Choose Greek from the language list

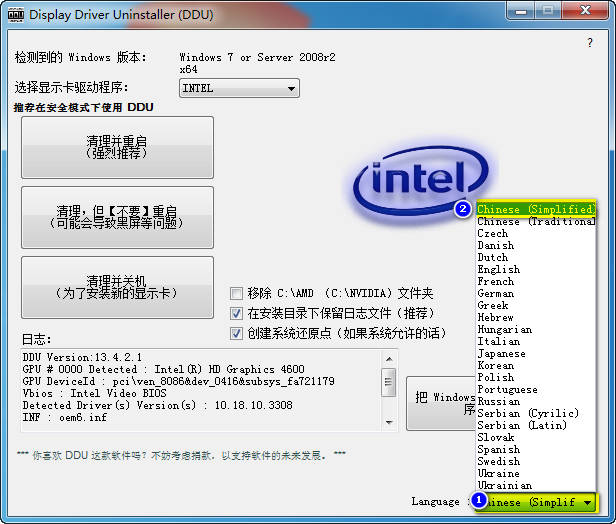click(x=536, y=305)
